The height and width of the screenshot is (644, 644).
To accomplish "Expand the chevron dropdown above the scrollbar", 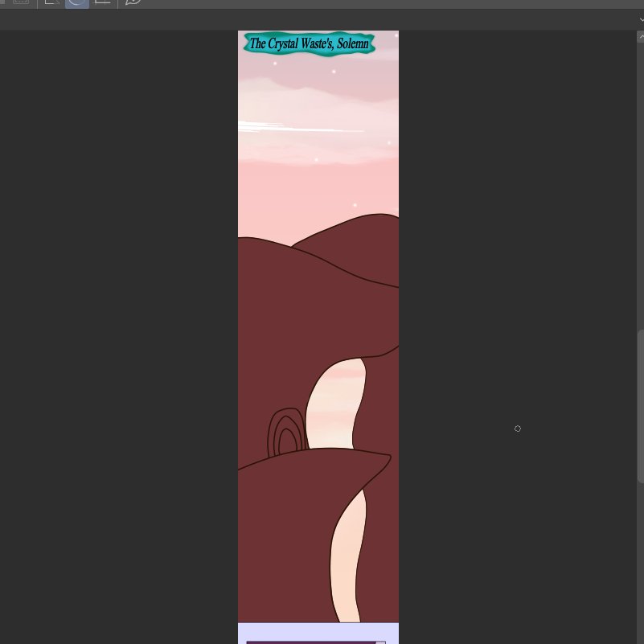I will click(641, 19).
